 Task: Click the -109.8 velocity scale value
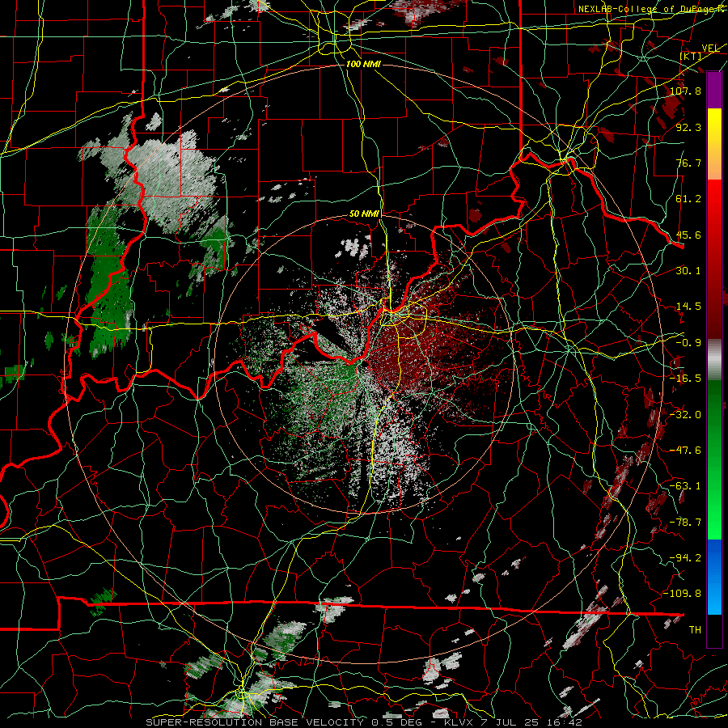click(683, 594)
